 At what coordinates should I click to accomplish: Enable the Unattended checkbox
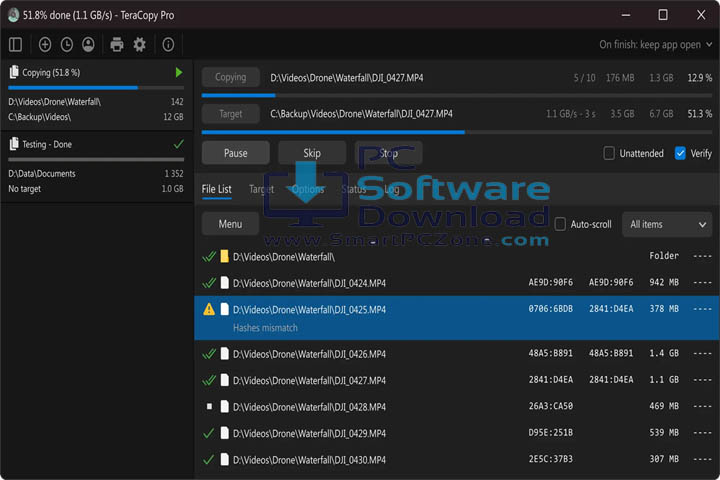(x=609, y=153)
